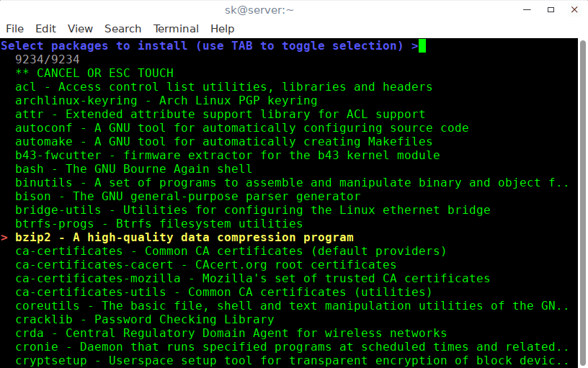Viewport: 588px width, 368px height.
Task: Click the highlighted 'bzip2' package row
Action: tap(184, 238)
